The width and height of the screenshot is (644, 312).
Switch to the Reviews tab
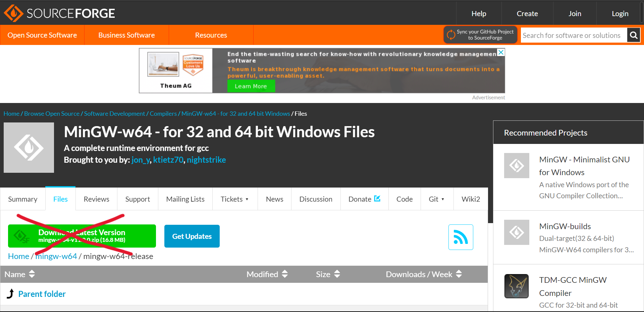[97, 199]
